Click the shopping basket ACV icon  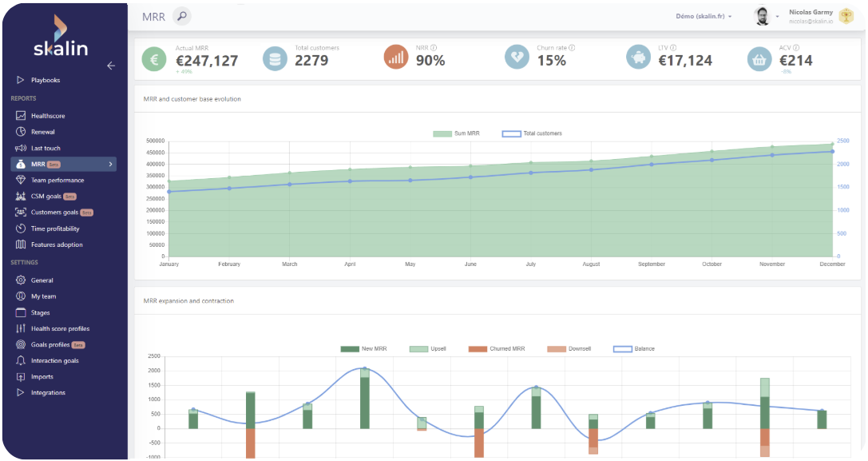click(759, 59)
